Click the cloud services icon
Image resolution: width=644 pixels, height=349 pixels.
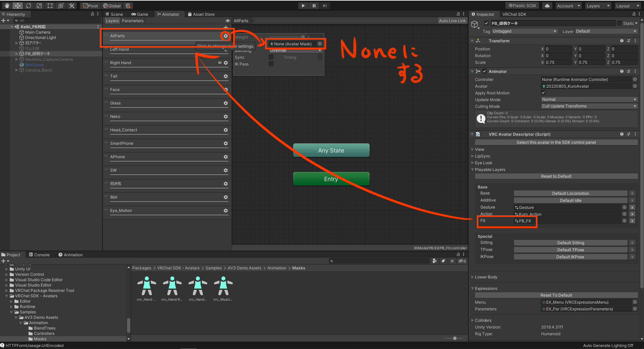tap(547, 6)
